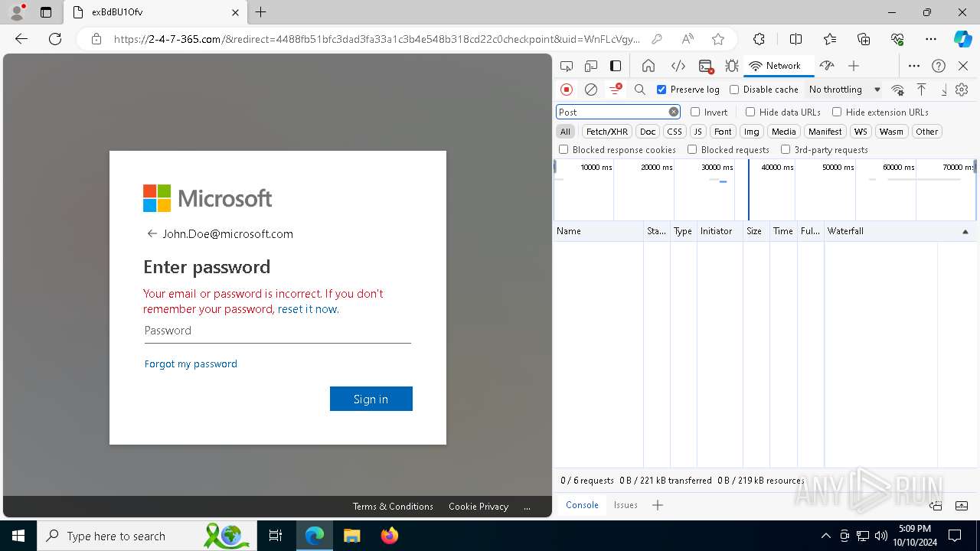Click the network timeline overview marker
Viewport: 980px width, 551px height.
pos(749,190)
